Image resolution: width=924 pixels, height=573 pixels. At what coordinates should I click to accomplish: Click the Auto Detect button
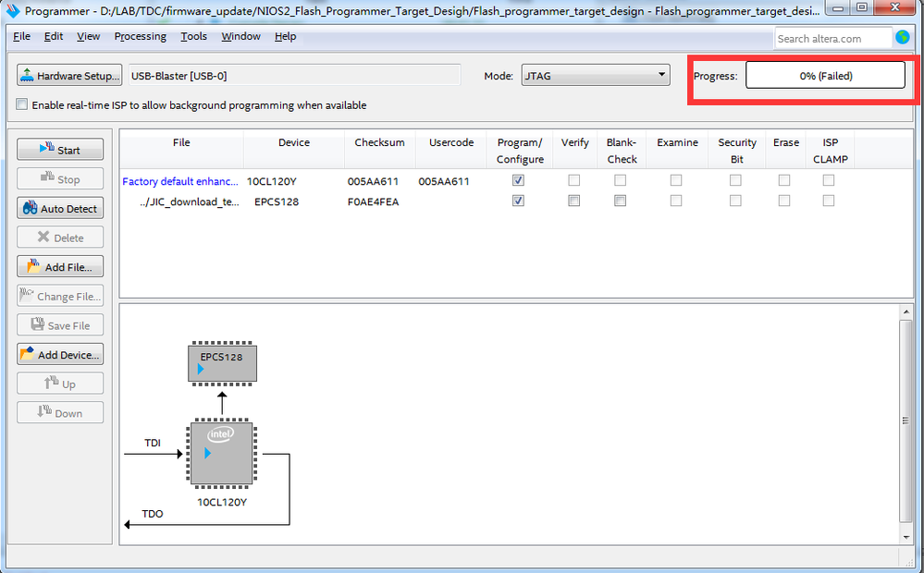tap(60, 209)
